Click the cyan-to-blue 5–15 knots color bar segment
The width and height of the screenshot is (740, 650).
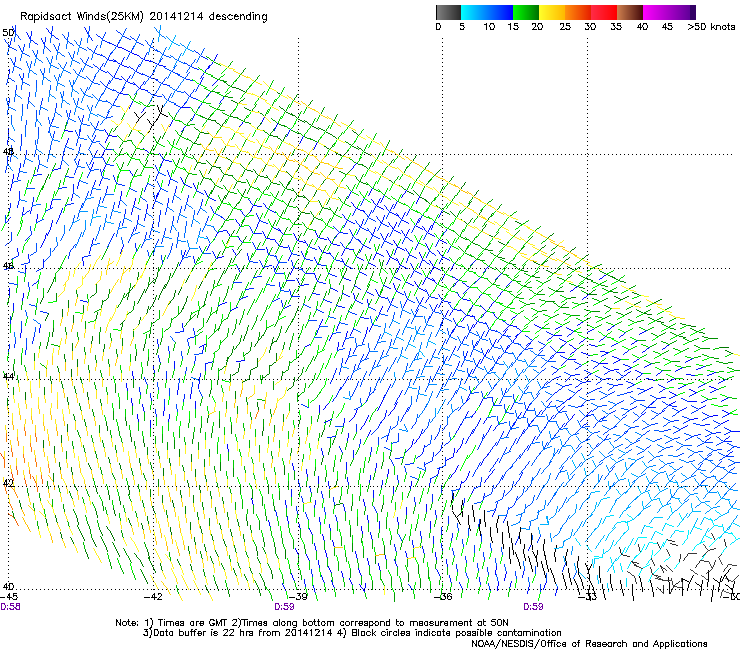pos(487,12)
